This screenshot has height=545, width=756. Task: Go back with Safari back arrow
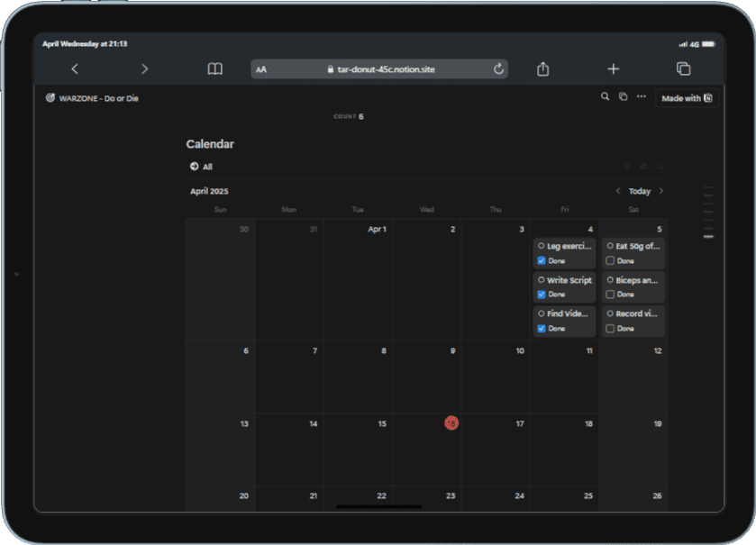point(75,68)
